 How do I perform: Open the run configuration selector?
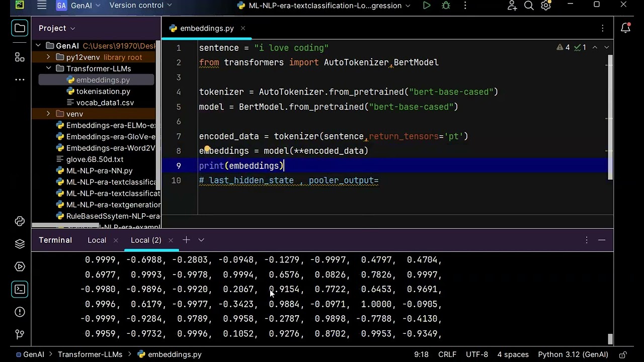pyautogui.click(x=323, y=6)
